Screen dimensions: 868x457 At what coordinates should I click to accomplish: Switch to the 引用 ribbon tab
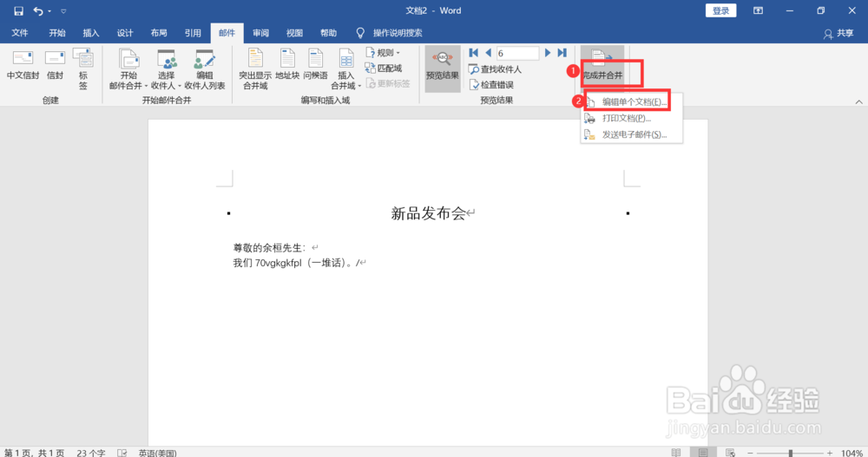[x=193, y=33]
